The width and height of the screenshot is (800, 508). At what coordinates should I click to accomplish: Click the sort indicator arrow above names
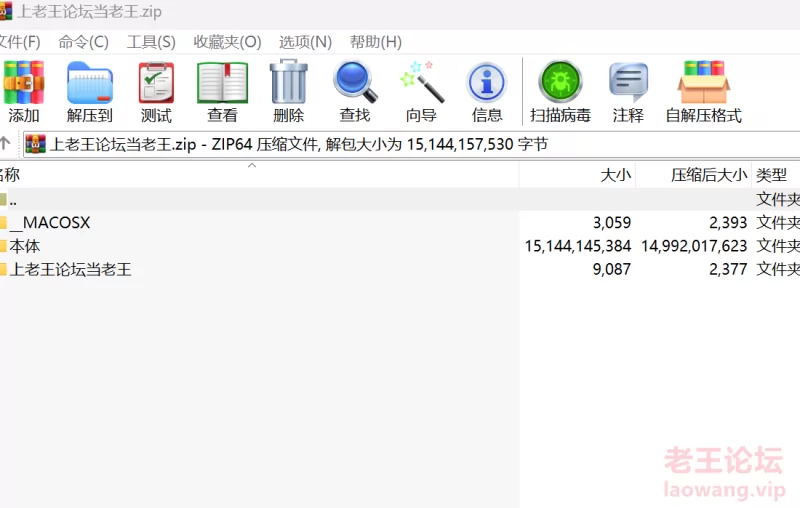point(252,165)
